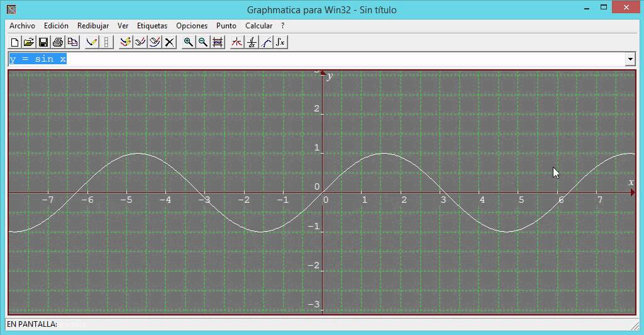Click the x-axis label −7
Viewport: 644px width, 335px height.
[x=48, y=200]
